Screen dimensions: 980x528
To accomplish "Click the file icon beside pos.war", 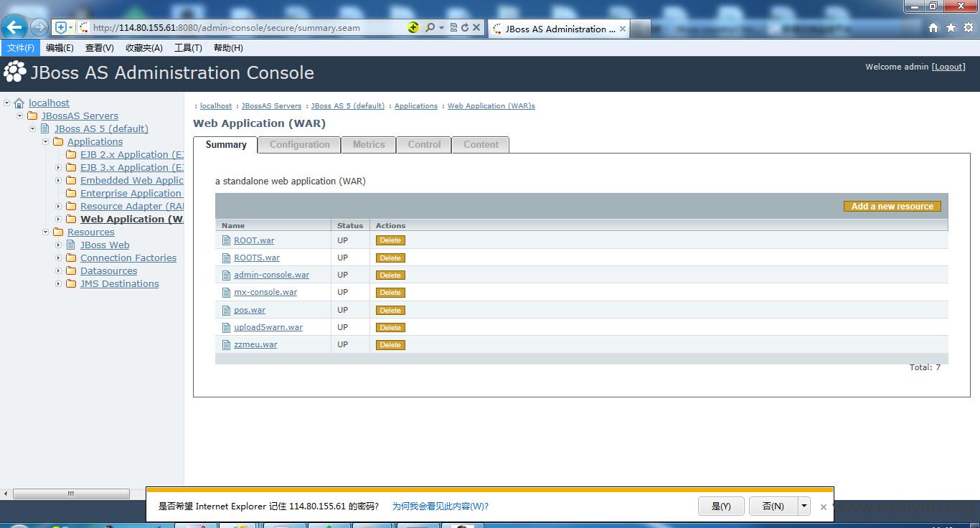I will click(x=227, y=310).
